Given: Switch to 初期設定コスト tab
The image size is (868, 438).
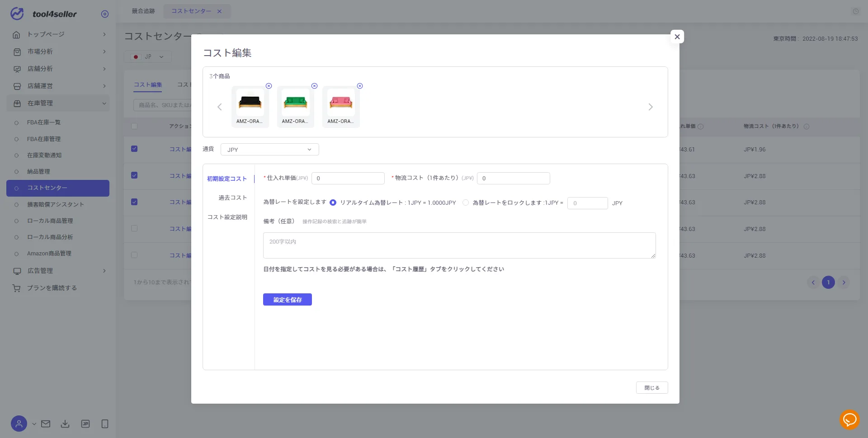Looking at the screenshot, I should click(x=227, y=179).
